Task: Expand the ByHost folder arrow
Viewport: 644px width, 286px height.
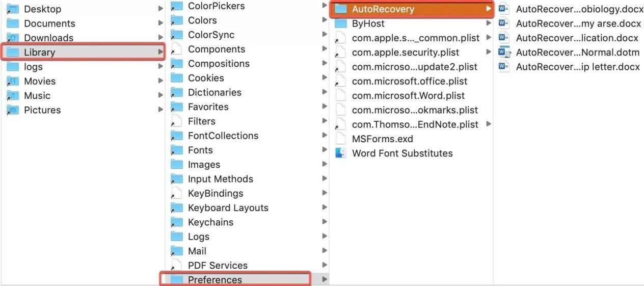Action: point(489,23)
